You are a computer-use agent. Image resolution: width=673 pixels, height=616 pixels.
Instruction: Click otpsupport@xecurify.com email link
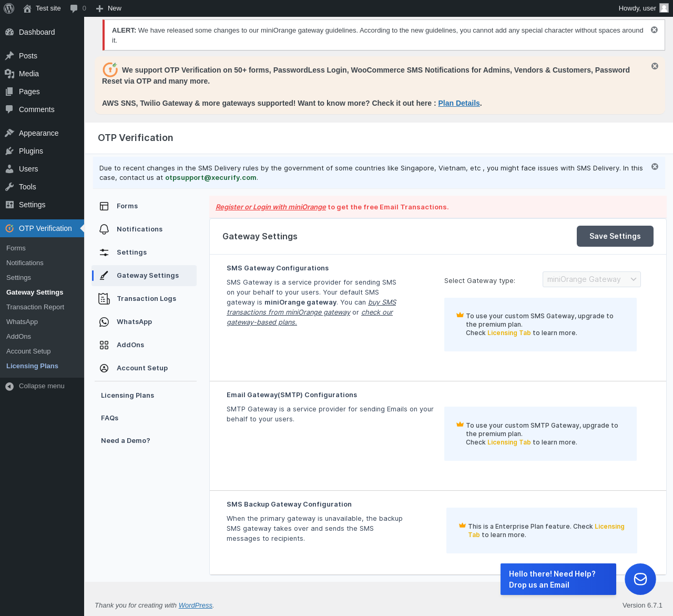211,178
